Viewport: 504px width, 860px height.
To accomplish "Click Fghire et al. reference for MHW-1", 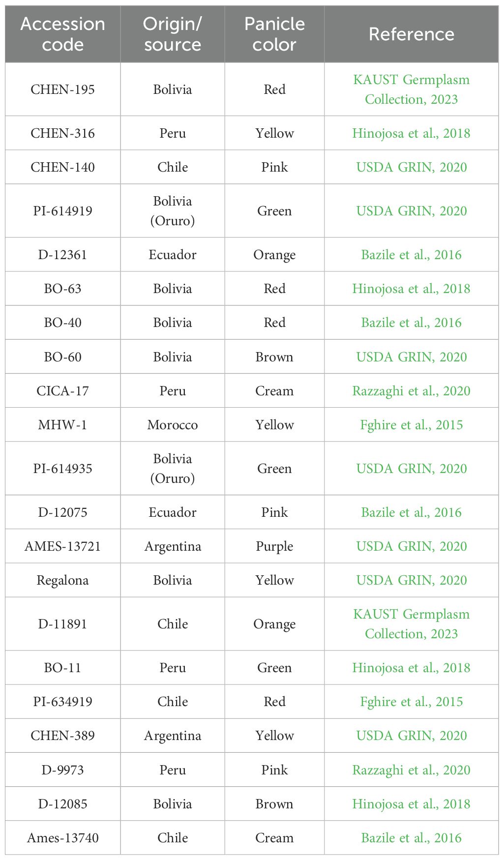I will [411, 425].
